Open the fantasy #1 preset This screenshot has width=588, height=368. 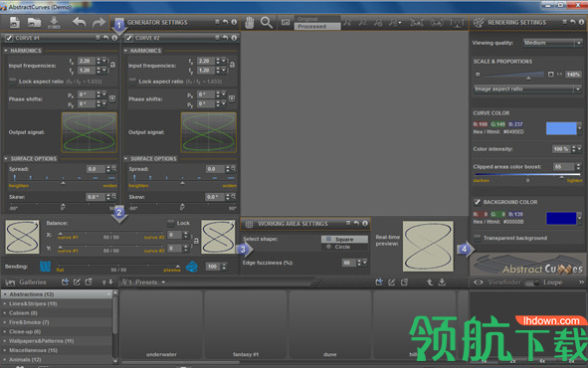246,325
